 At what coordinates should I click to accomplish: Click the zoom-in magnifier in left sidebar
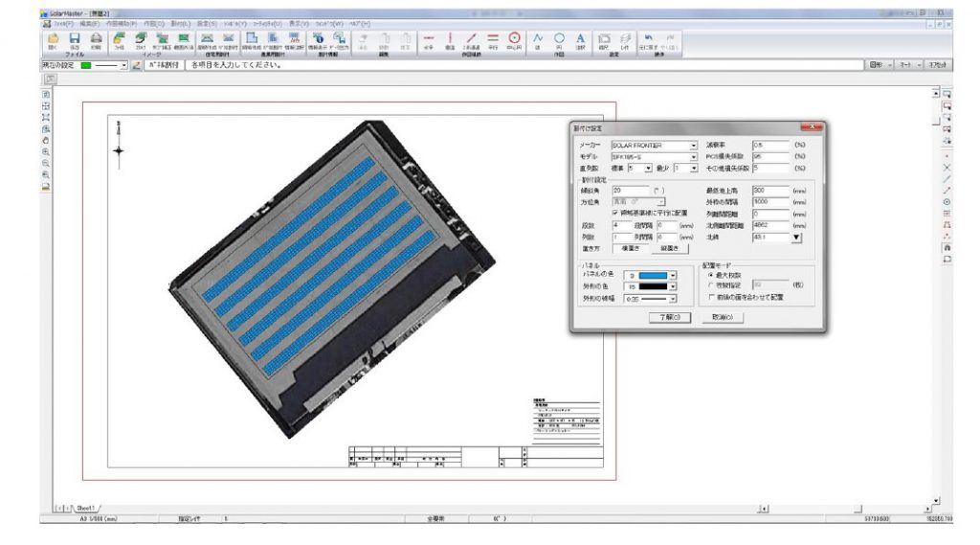point(46,151)
